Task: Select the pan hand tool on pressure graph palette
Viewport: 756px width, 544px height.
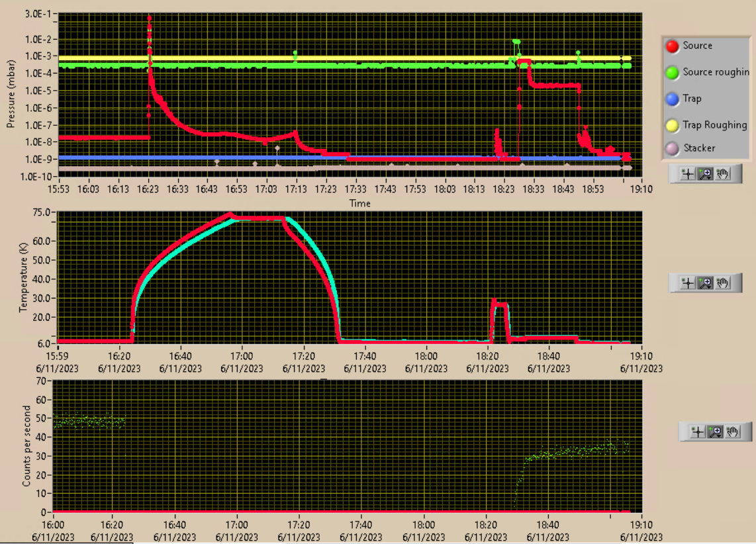Action: pyautogui.click(x=722, y=174)
